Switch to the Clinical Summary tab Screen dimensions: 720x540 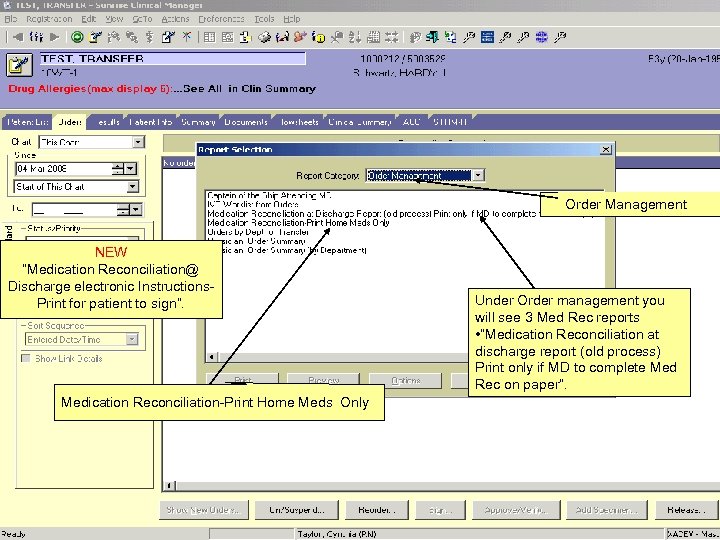click(360, 122)
